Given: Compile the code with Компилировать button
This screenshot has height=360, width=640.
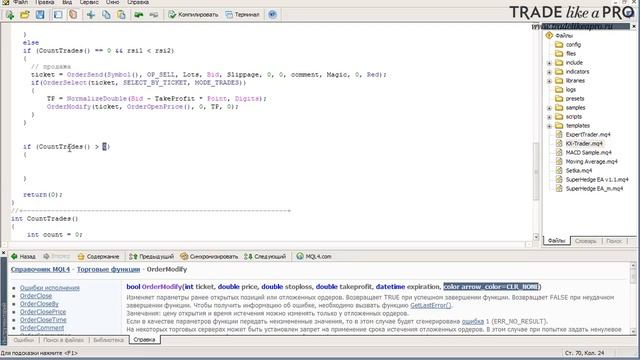Looking at the screenshot, I should pyautogui.click(x=193, y=15).
